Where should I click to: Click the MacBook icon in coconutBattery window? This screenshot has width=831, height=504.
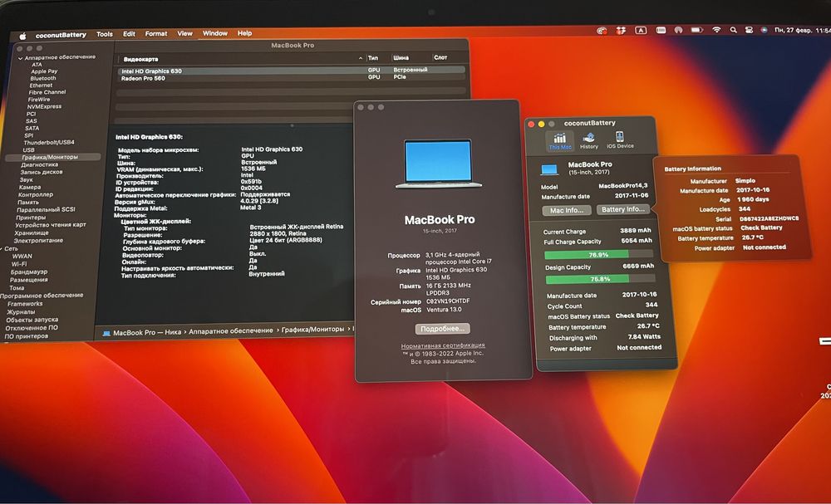coord(549,169)
